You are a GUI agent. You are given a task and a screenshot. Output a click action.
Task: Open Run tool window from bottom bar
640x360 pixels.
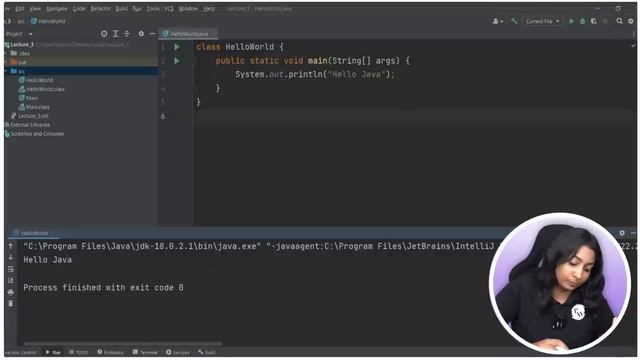pyautogui.click(x=53, y=352)
